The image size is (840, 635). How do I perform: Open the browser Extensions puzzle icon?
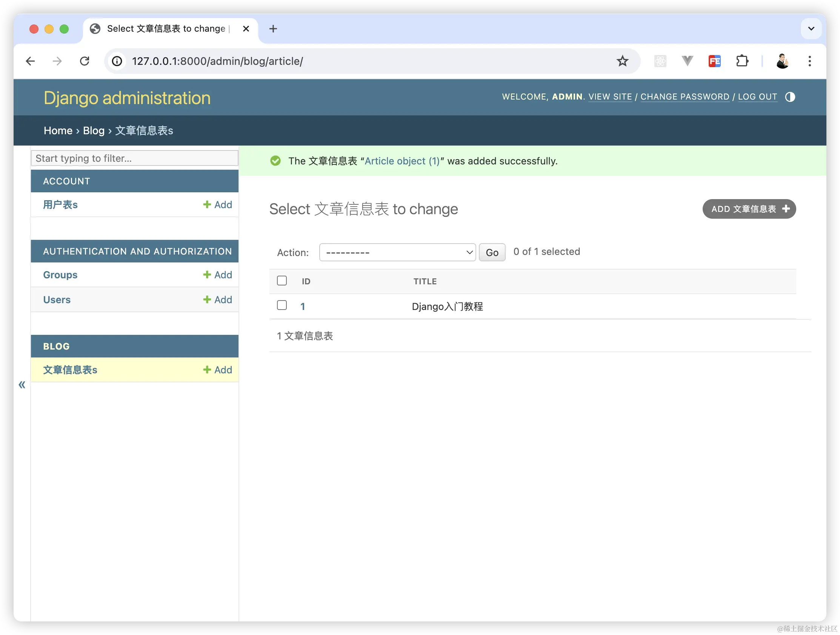[742, 61]
